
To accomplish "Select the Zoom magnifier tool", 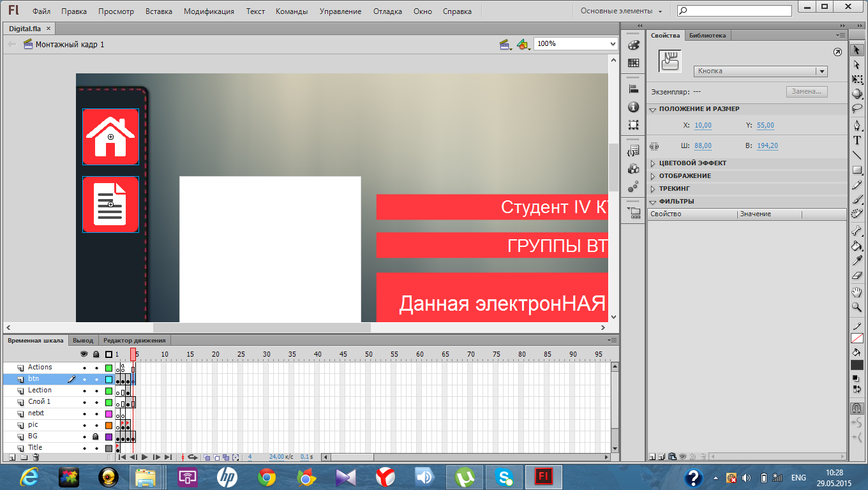I will pyautogui.click(x=857, y=308).
